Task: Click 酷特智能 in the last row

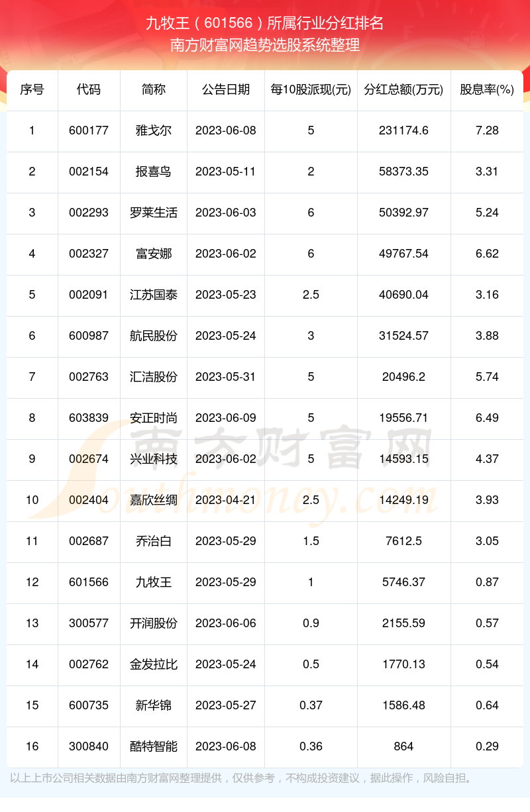Action: pyautogui.click(x=154, y=746)
